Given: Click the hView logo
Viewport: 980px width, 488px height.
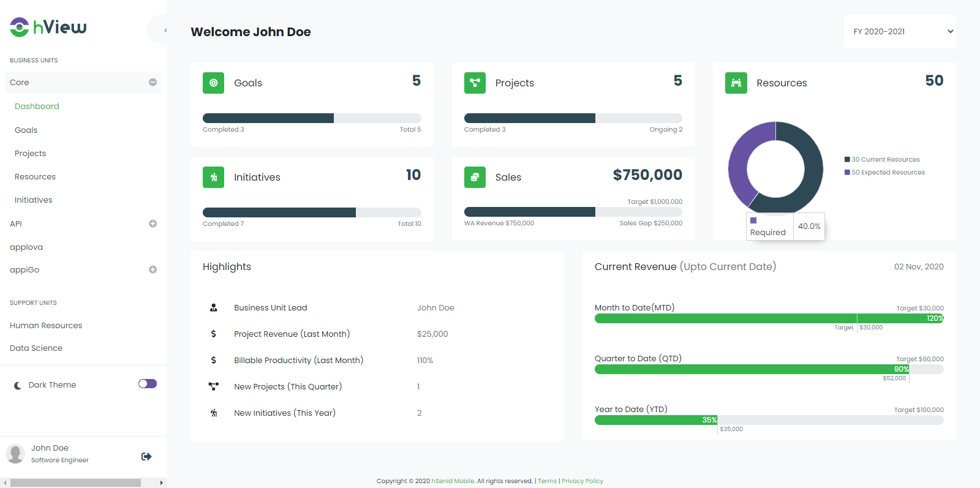Looking at the screenshot, I should point(48,27).
